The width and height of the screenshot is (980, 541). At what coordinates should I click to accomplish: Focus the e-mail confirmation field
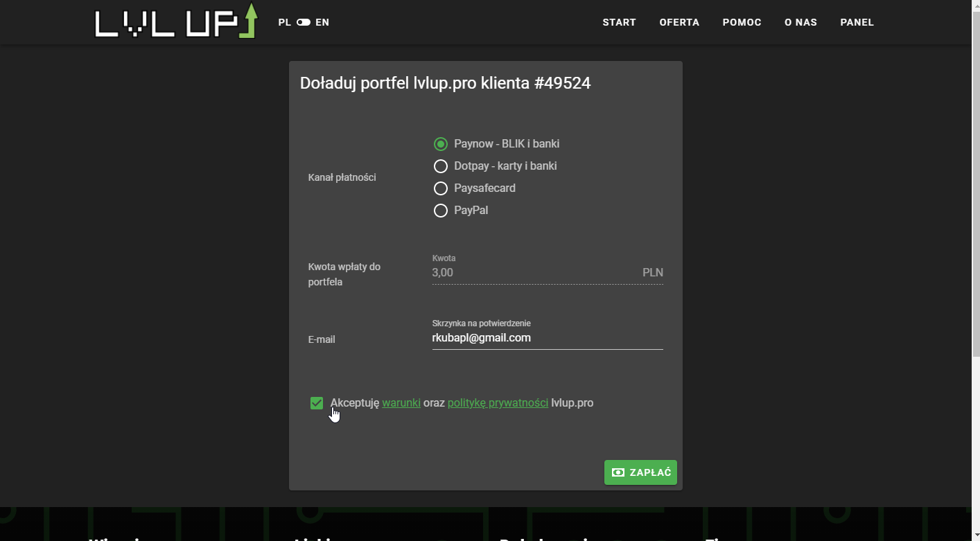tap(547, 338)
